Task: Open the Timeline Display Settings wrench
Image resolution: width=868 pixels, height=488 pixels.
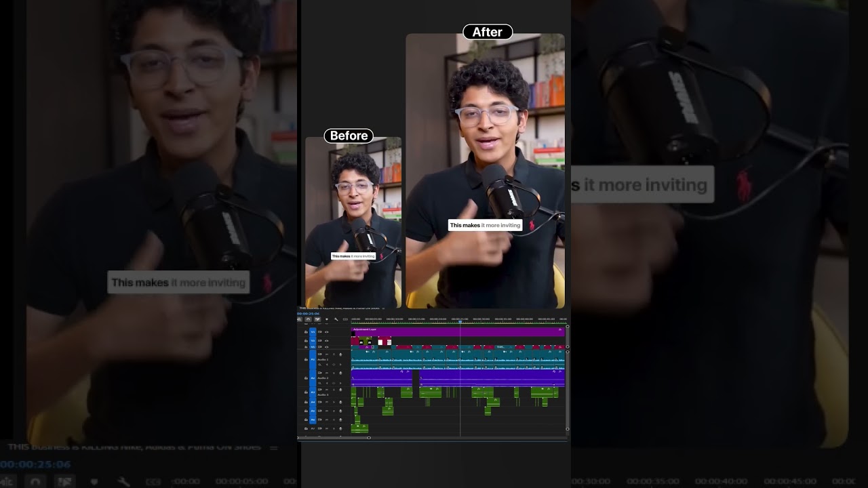Action: click(x=336, y=319)
